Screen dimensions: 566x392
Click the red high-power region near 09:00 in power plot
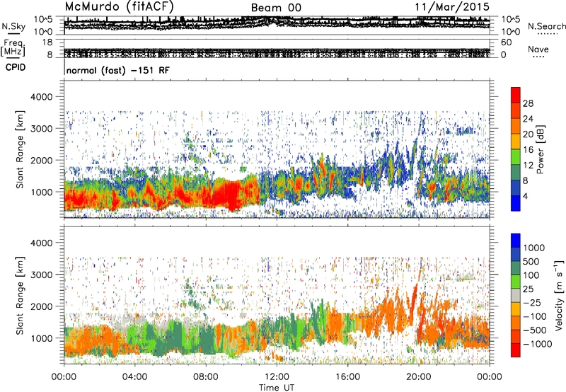coord(227,195)
